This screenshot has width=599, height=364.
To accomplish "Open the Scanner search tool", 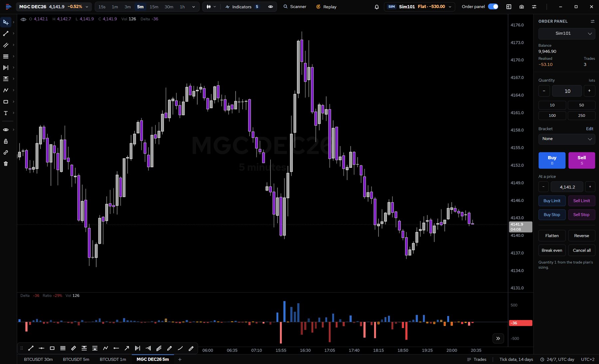I will tap(295, 7).
